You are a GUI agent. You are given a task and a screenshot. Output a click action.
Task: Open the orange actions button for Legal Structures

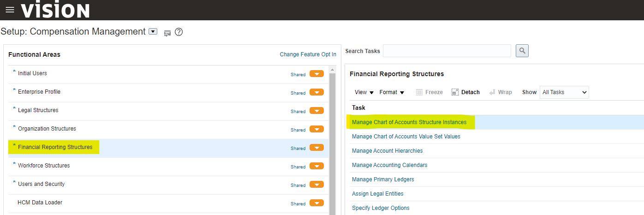[x=316, y=111]
